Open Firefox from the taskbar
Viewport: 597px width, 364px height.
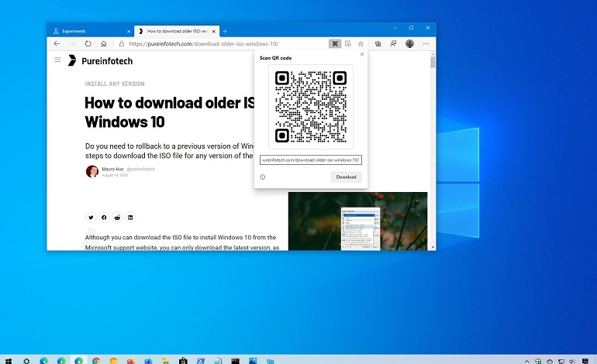tap(130, 361)
